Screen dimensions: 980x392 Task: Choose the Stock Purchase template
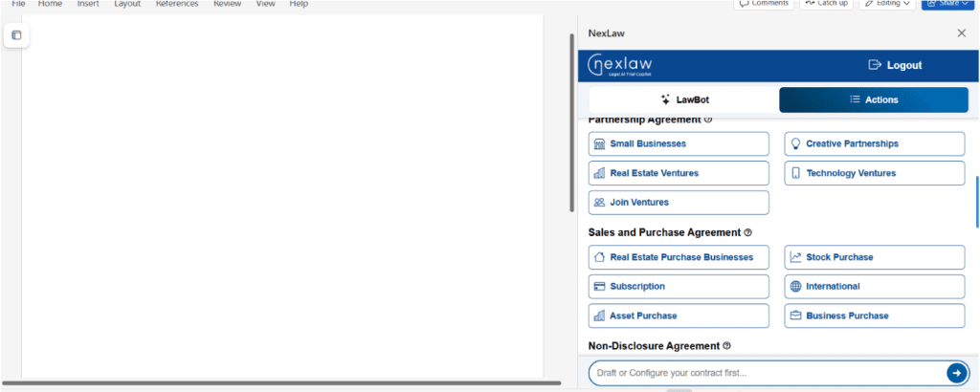pyautogui.click(x=875, y=257)
